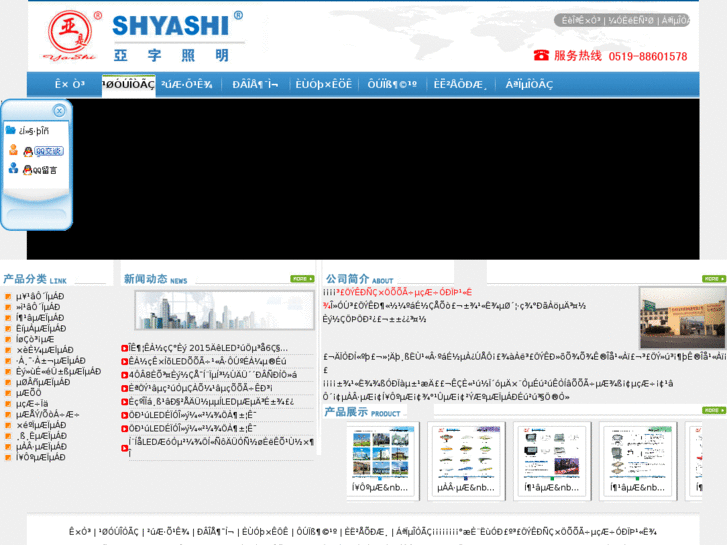Click caption 'Í¥ÔºµÆ&nb...' under first product
The width and height of the screenshot is (727, 545).
[x=380, y=487]
